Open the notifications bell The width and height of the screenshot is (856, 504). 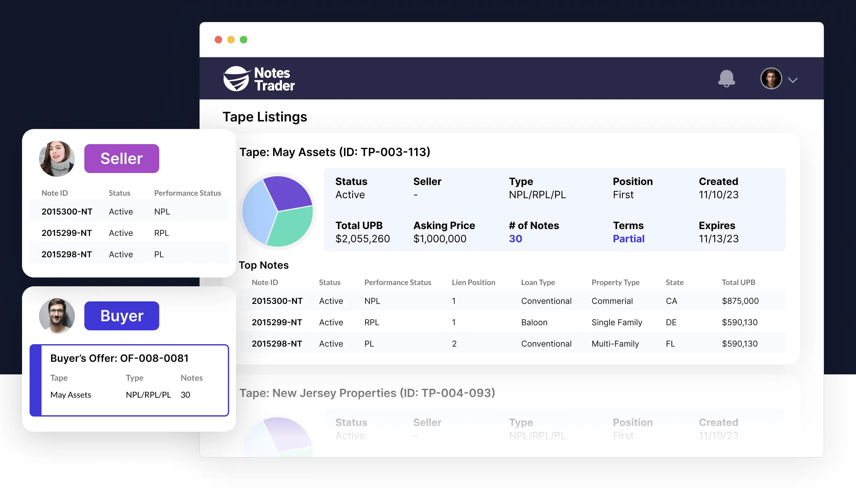click(726, 78)
